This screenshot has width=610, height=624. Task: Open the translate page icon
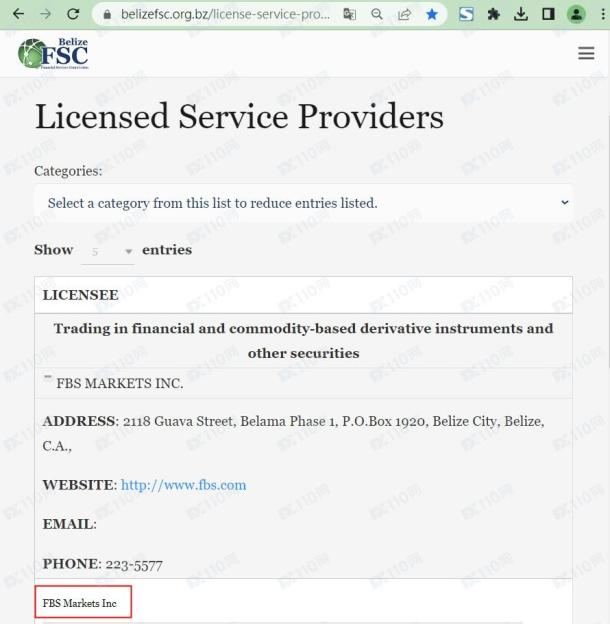tap(349, 14)
